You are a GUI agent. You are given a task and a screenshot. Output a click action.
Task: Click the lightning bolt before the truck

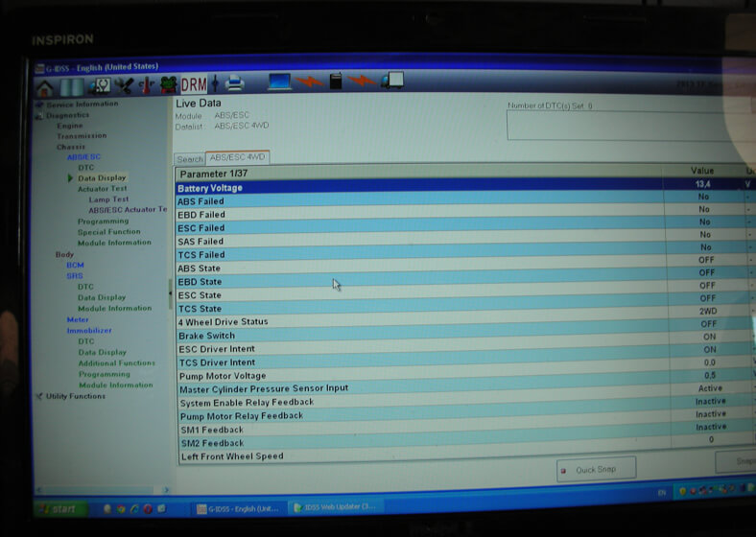[x=362, y=81]
